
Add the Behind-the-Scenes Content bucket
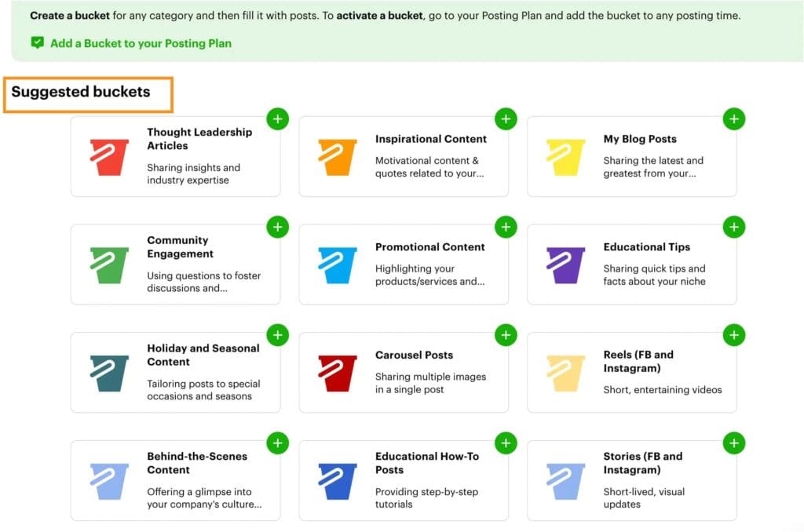pos(277,443)
